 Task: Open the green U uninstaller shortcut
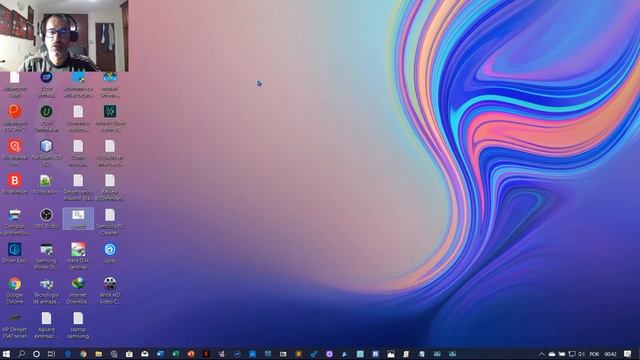pos(46,118)
